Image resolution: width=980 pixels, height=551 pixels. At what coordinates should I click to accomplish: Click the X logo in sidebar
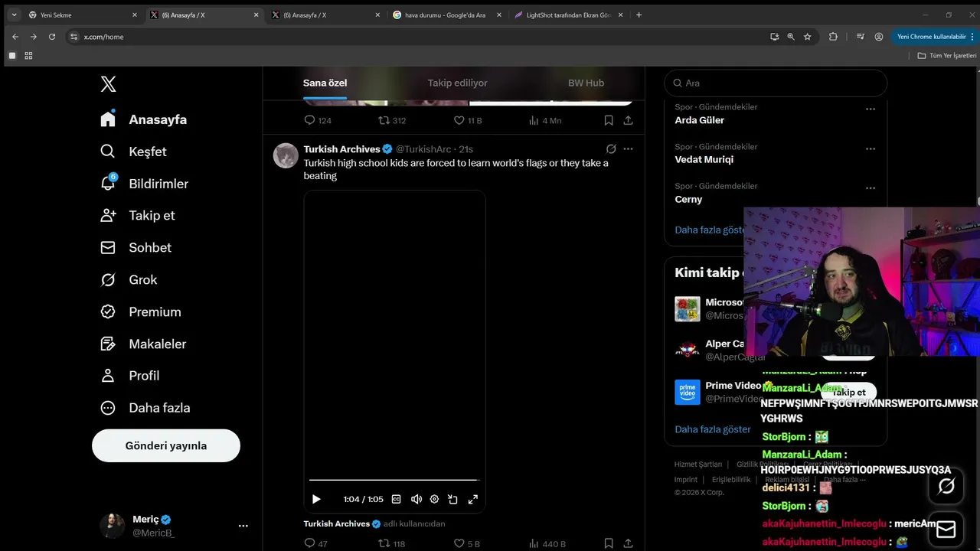coord(109,84)
